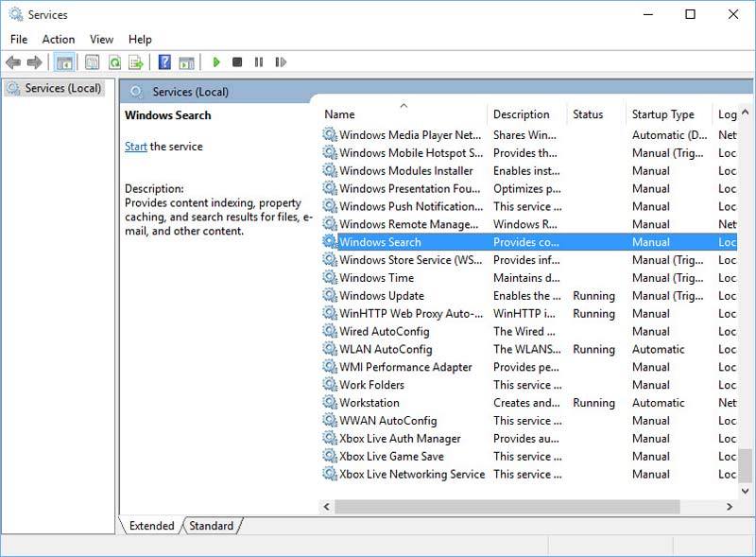Start the service with the green play icon
This screenshot has height=557, width=756.
coord(217,61)
